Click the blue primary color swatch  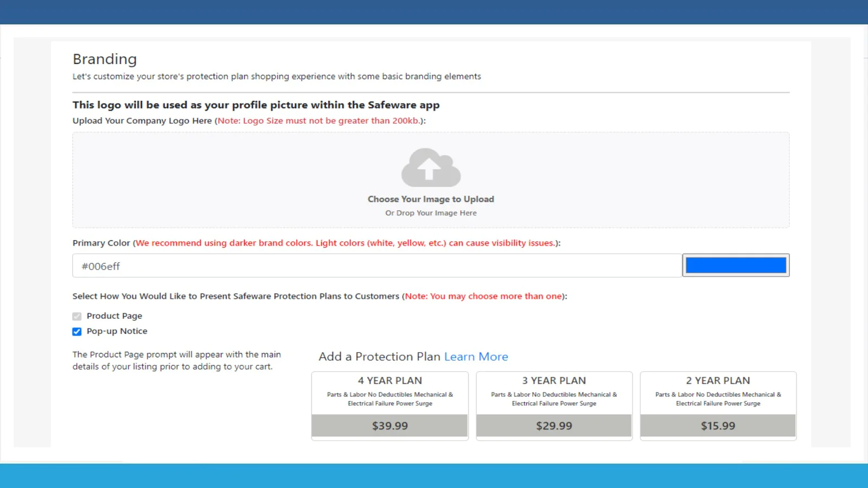pos(736,265)
